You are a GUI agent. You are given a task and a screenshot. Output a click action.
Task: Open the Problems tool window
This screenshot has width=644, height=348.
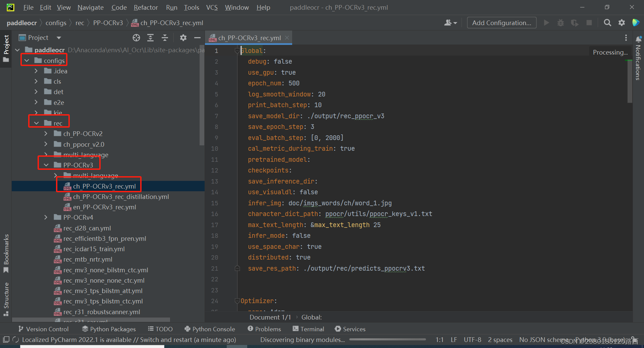coord(264,329)
